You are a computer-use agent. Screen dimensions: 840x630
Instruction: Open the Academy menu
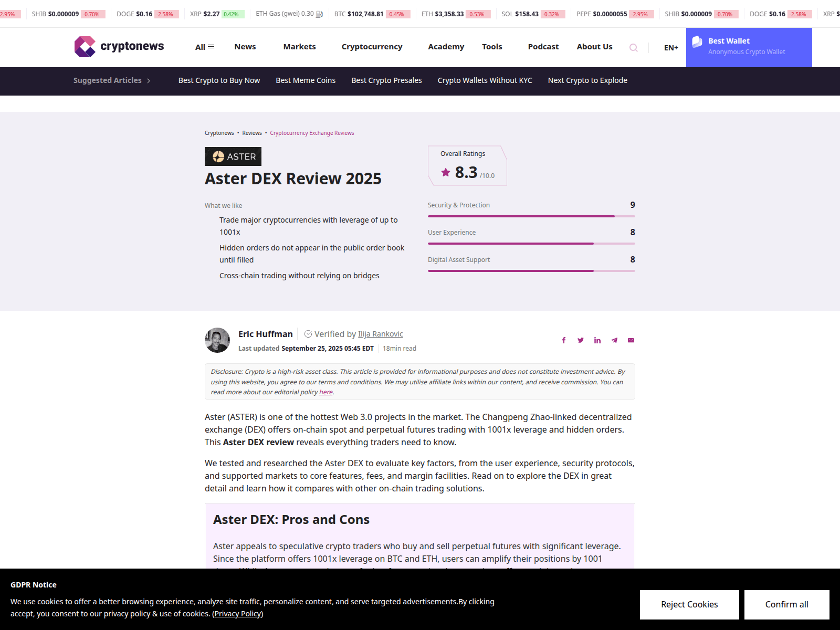(446, 47)
